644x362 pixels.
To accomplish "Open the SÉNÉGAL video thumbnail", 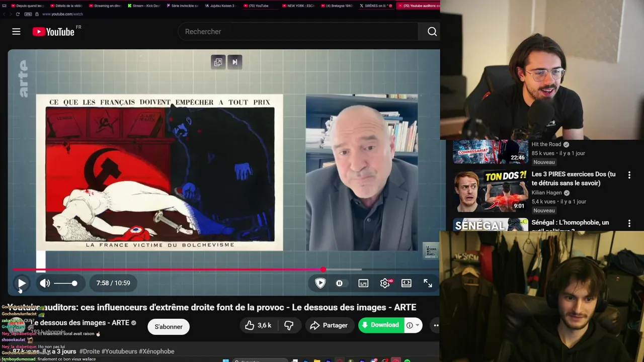I will tap(490, 225).
